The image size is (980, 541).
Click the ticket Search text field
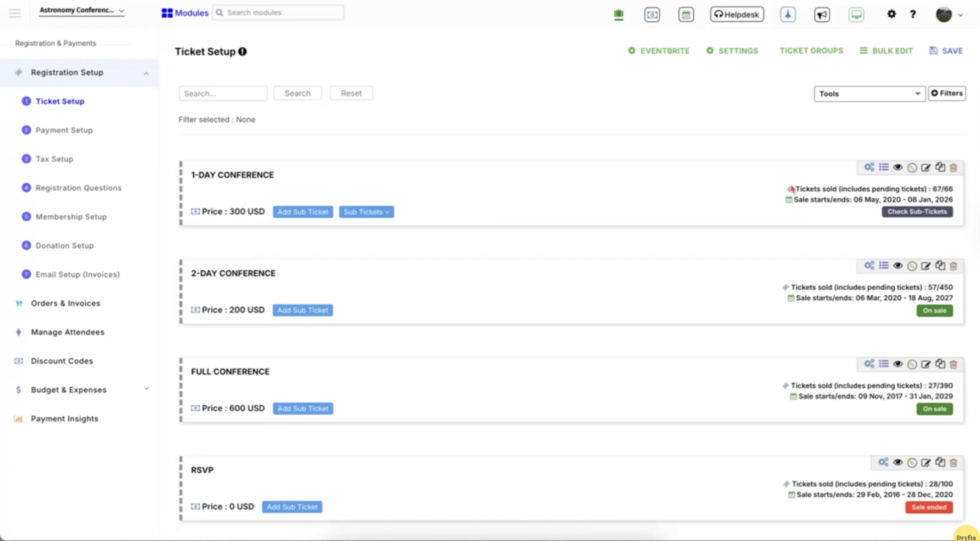point(223,93)
